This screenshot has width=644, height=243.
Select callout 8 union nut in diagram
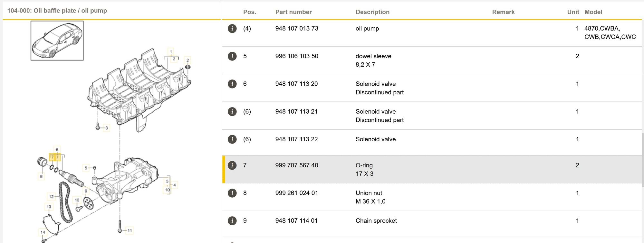(x=41, y=176)
